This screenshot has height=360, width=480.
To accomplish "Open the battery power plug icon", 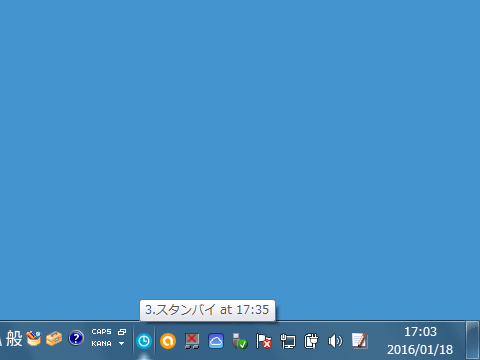I will 311,341.
